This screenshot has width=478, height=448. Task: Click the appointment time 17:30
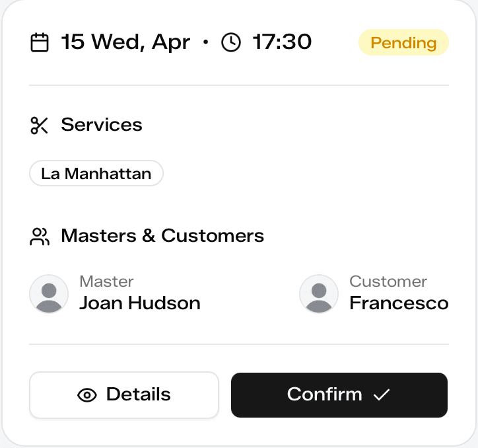(283, 43)
